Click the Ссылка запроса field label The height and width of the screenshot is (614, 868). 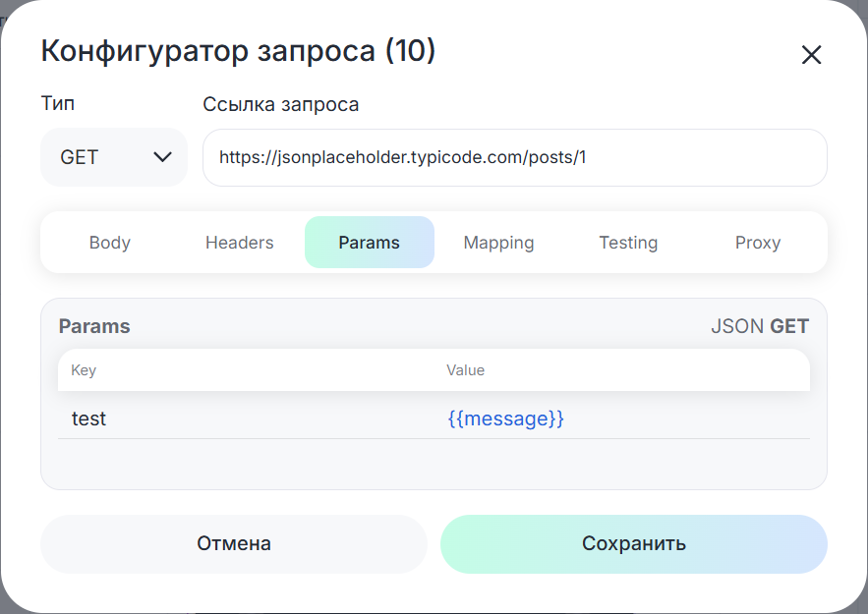[x=280, y=104]
